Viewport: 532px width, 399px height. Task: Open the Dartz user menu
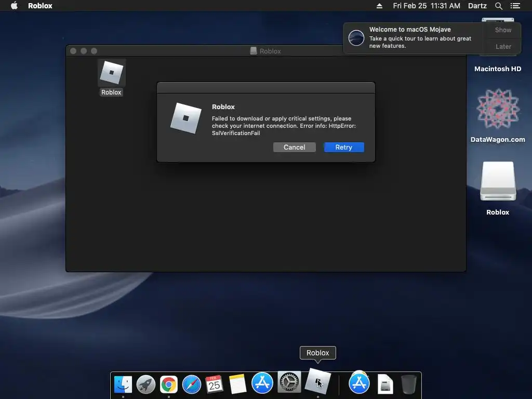click(477, 6)
